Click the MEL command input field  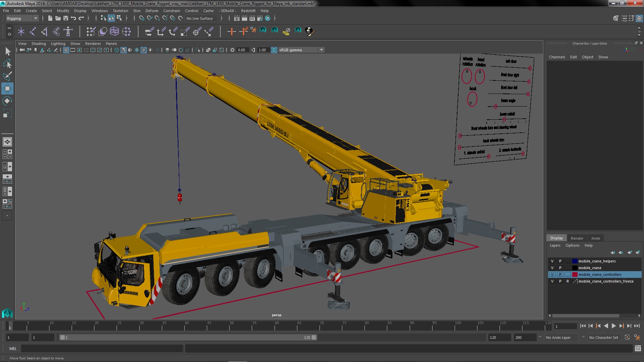click(x=102, y=349)
